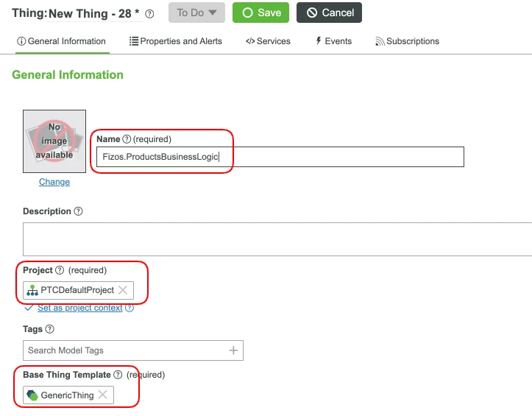This screenshot has height=416, width=532.
Task: Open the To Do dropdown
Action: click(x=196, y=13)
